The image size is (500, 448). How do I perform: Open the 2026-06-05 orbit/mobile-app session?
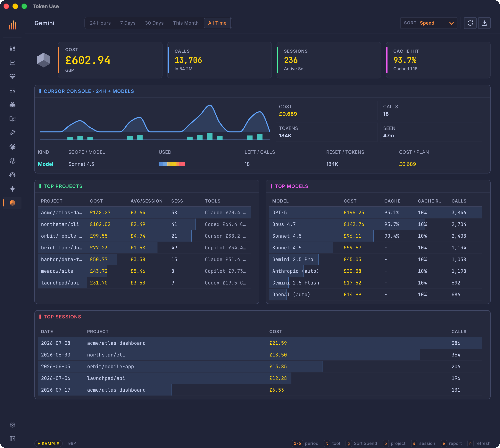(260, 366)
